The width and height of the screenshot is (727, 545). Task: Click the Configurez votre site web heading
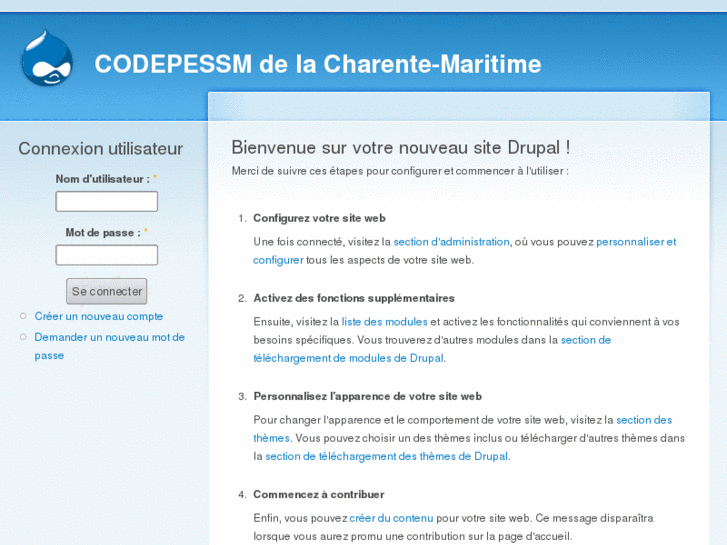[319, 218]
